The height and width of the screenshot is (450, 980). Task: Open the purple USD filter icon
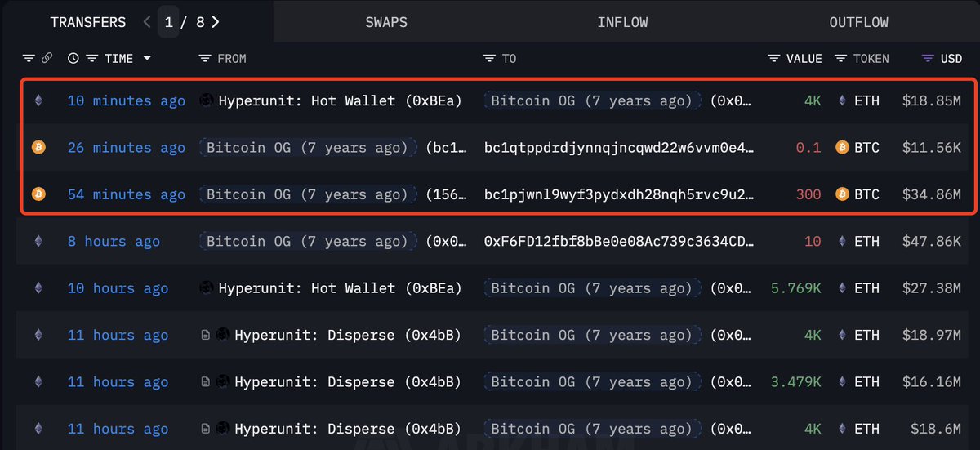click(928, 59)
